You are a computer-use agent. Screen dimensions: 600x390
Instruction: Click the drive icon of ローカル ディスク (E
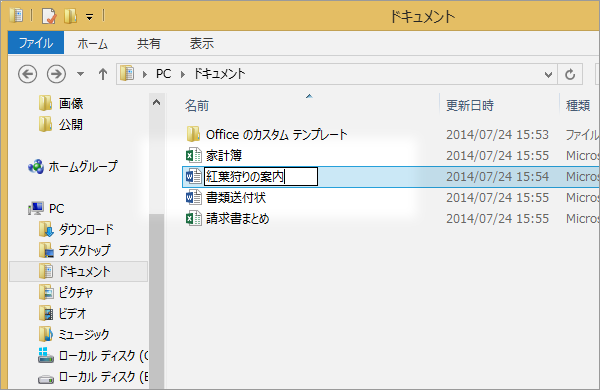click(46, 379)
